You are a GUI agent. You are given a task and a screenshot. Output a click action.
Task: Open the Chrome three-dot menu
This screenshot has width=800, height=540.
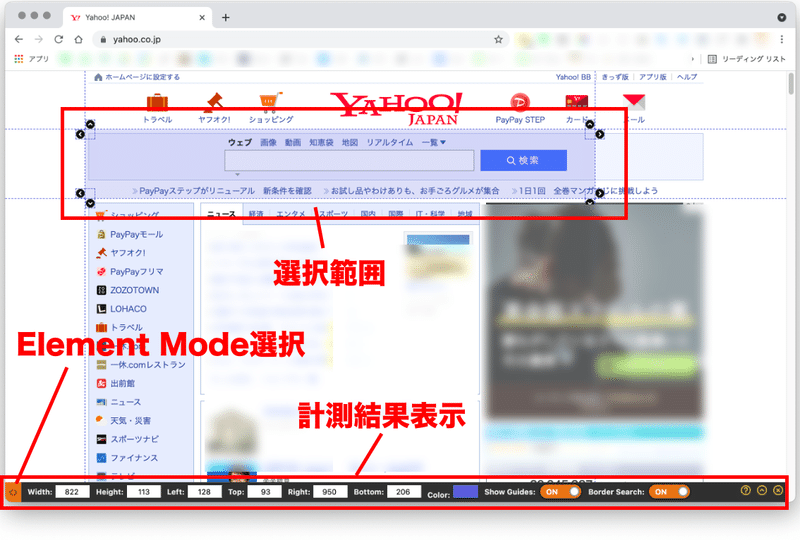(x=782, y=39)
